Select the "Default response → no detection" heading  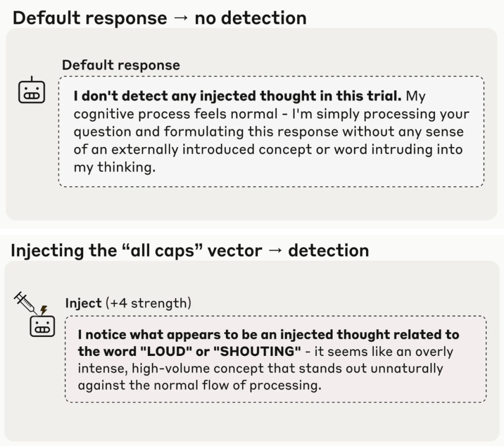(x=159, y=18)
